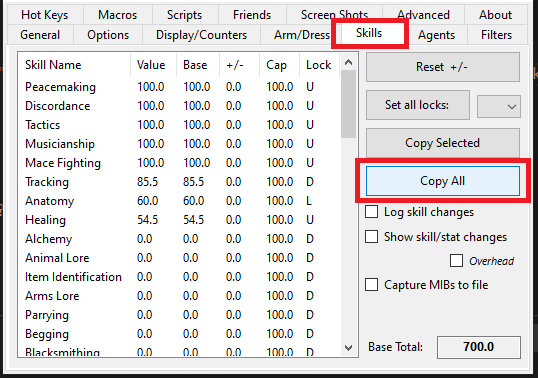Sort by the Base column header
This screenshot has width=538, height=378.
(198, 65)
